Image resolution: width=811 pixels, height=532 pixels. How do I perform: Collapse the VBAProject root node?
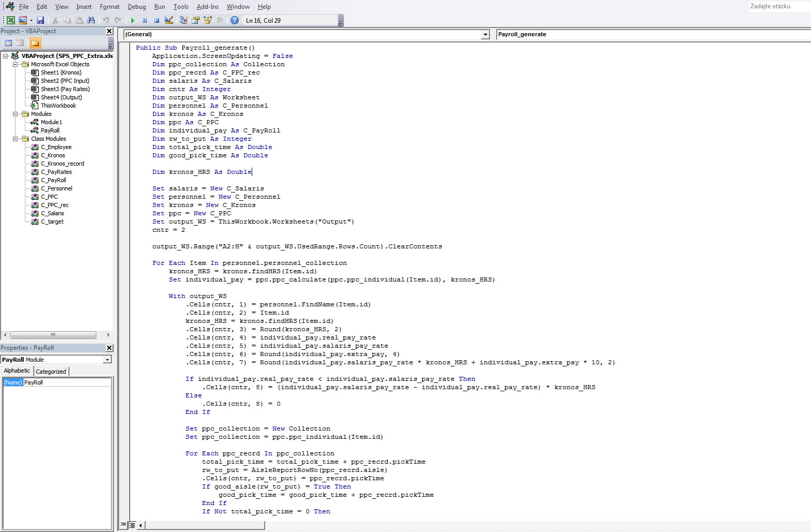6,56
